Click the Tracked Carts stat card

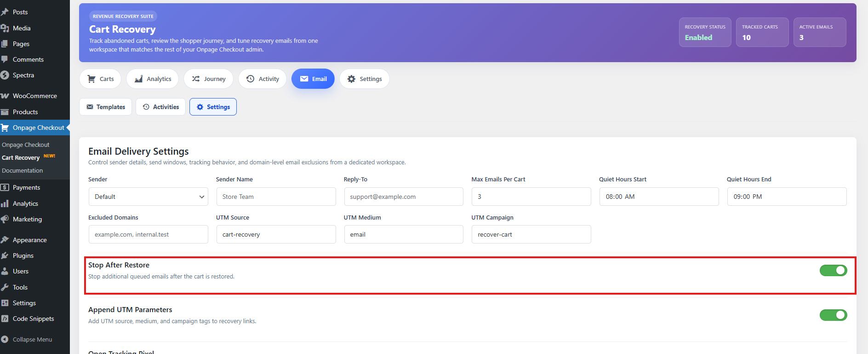click(x=762, y=32)
